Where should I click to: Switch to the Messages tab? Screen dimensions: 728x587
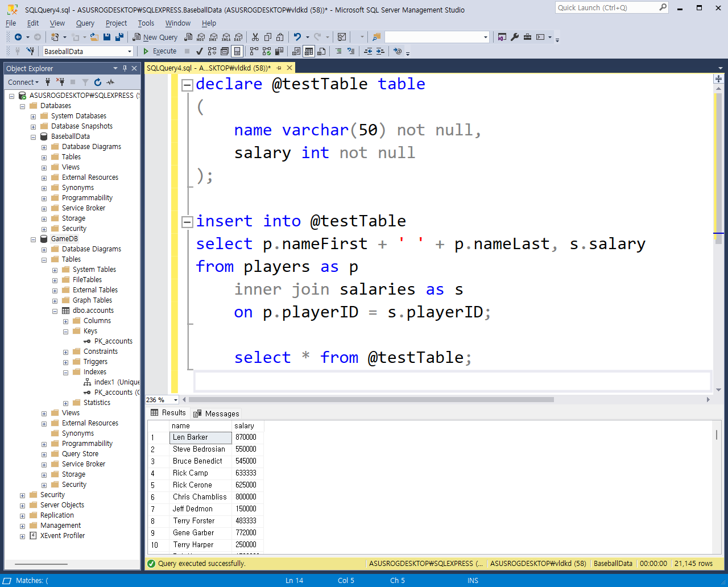216,414
